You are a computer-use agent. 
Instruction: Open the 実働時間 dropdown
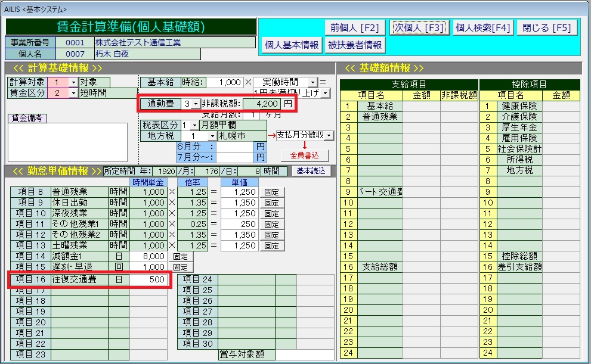coord(312,82)
